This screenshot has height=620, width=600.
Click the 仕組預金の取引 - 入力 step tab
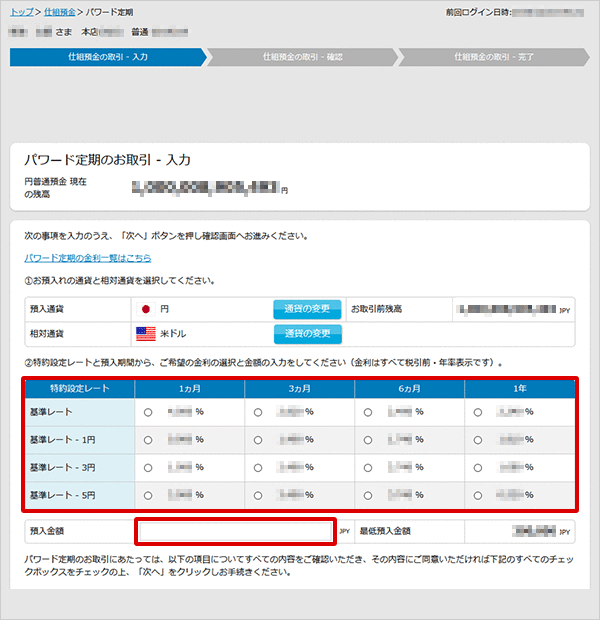click(x=106, y=57)
